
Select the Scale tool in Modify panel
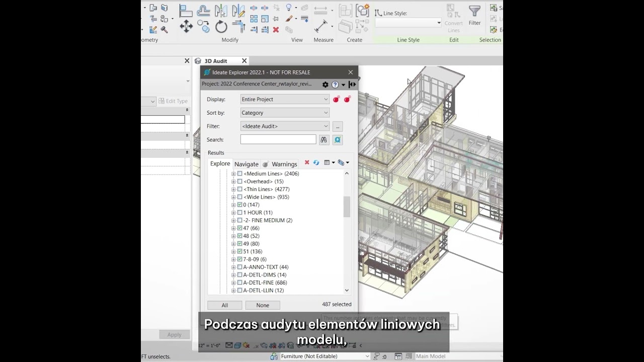265,19
